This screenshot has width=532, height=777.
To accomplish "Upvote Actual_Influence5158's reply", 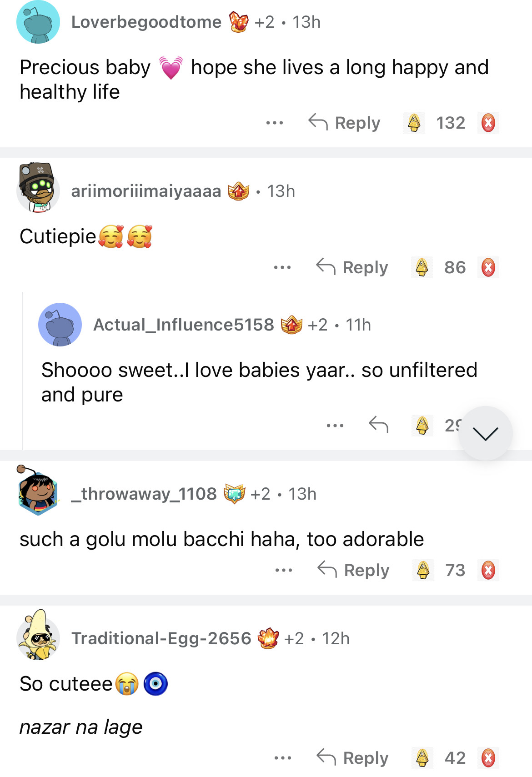I will click(422, 426).
